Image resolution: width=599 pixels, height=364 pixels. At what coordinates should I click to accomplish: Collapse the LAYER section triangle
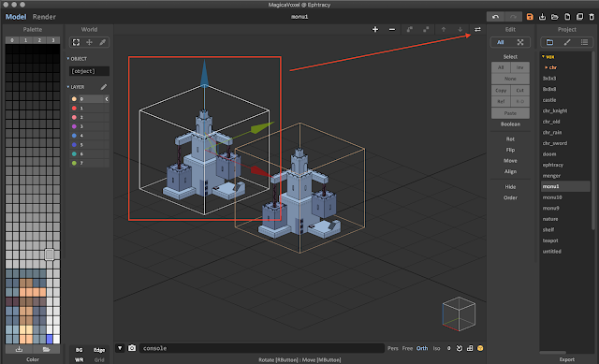(68, 87)
